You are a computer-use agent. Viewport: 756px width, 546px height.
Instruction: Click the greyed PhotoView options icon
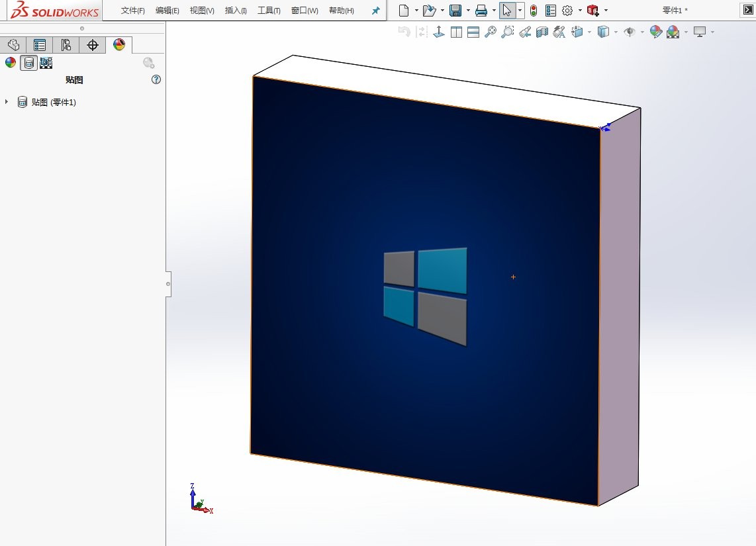(149, 63)
